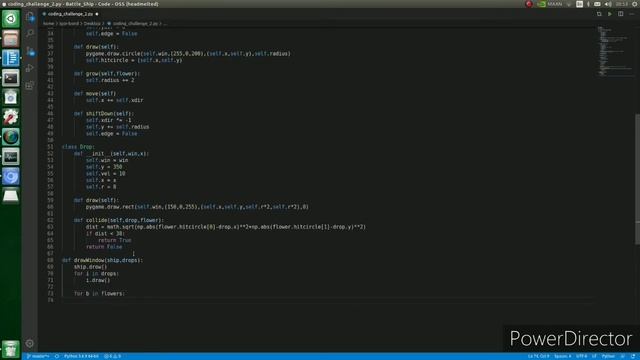Click the master git branch in status bar
Viewport: 640px width, 360px height.
[x=38, y=356]
